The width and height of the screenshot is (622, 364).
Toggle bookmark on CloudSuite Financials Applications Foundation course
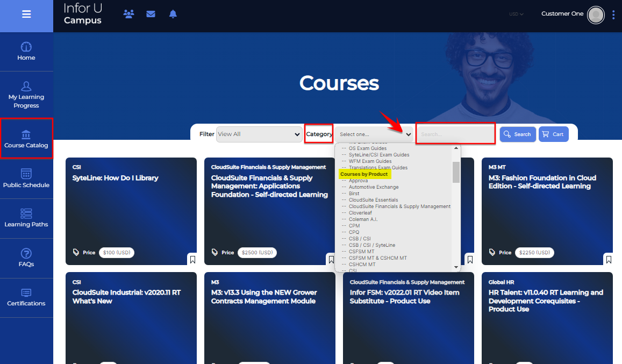[x=331, y=260]
